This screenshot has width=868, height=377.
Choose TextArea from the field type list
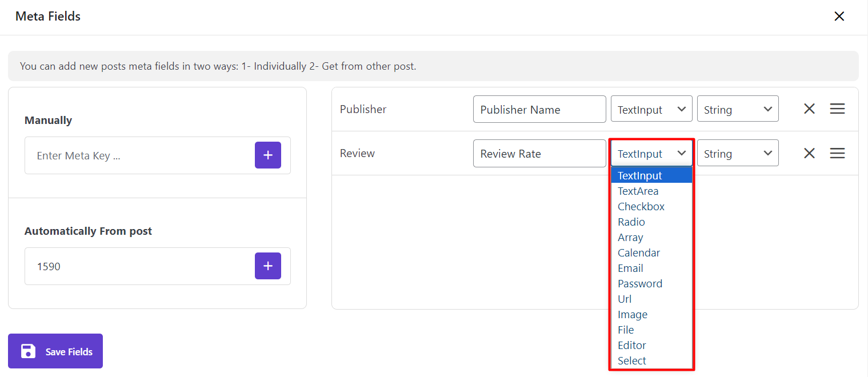638,191
